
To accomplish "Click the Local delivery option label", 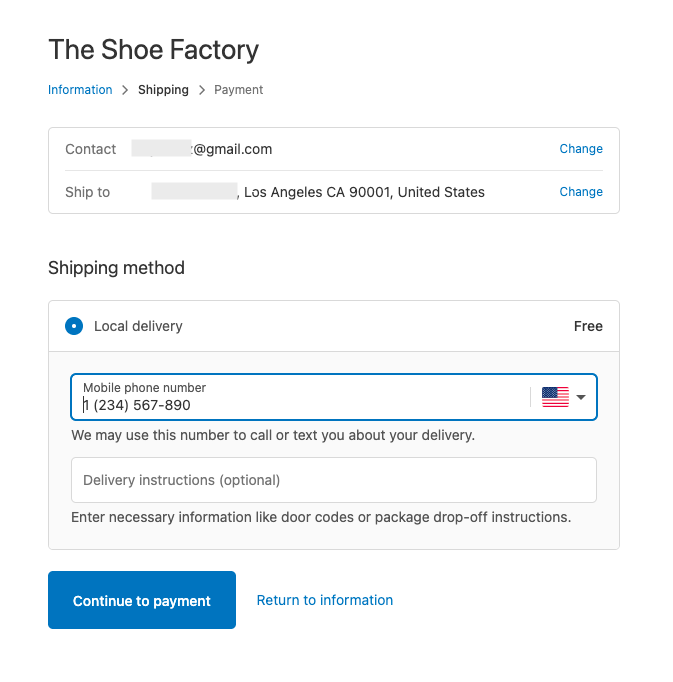I will pos(138,326).
